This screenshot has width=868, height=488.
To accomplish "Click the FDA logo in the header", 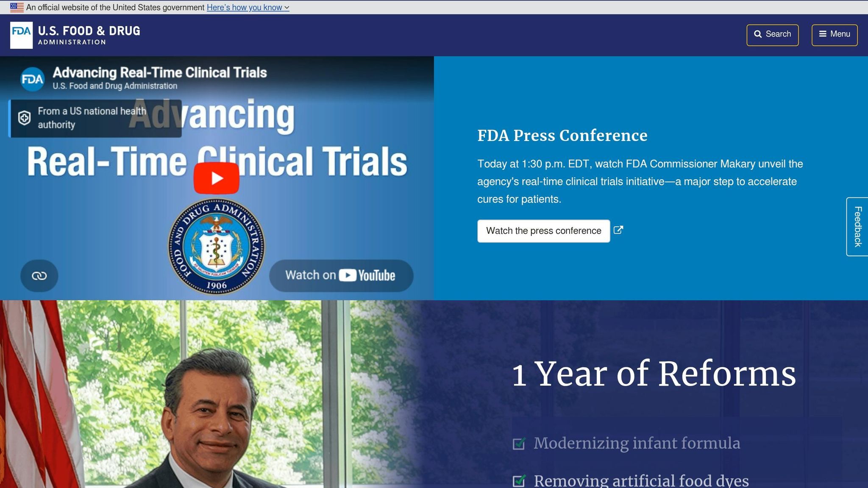I will [21, 35].
